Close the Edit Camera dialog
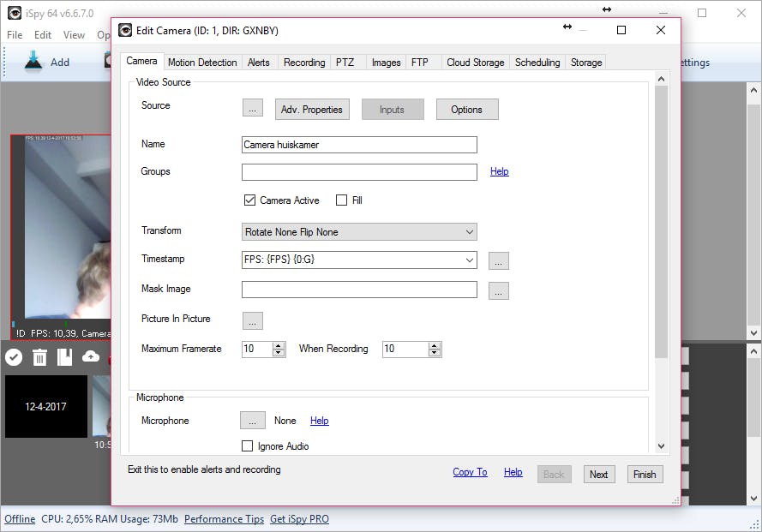762x532 pixels. click(661, 30)
